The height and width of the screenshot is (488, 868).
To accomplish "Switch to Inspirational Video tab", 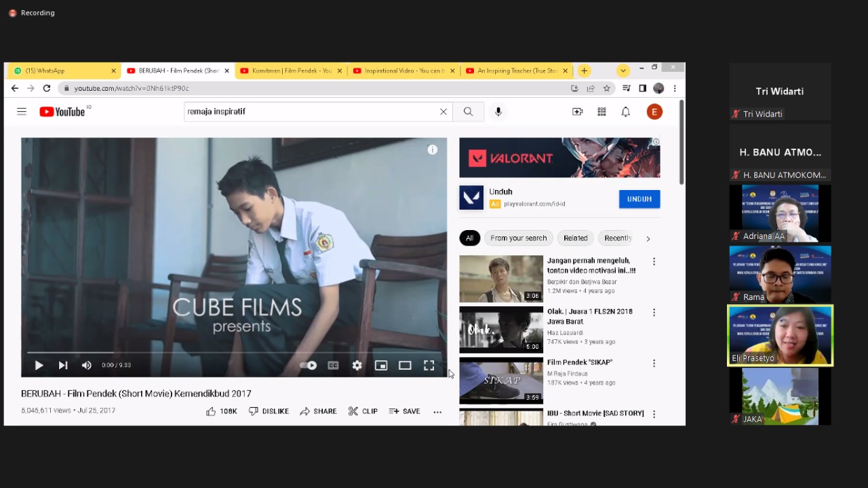I will [404, 71].
